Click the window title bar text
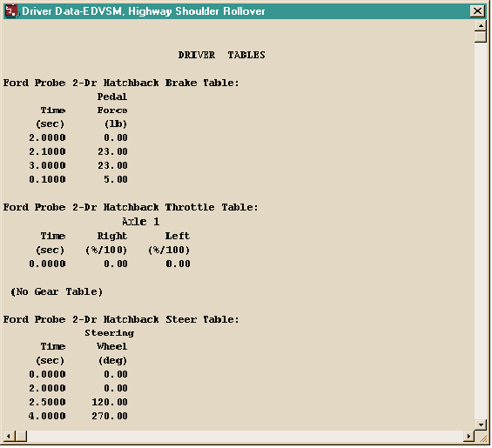Viewport: 492px width, 448px height. 144,11
